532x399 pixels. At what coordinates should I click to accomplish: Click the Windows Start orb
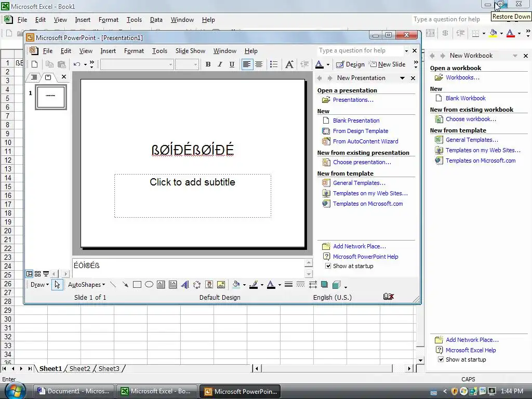(15, 391)
